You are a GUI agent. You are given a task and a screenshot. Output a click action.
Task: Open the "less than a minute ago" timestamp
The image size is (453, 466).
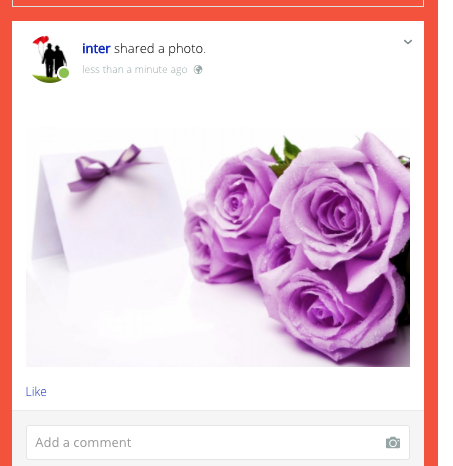[135, 70]
